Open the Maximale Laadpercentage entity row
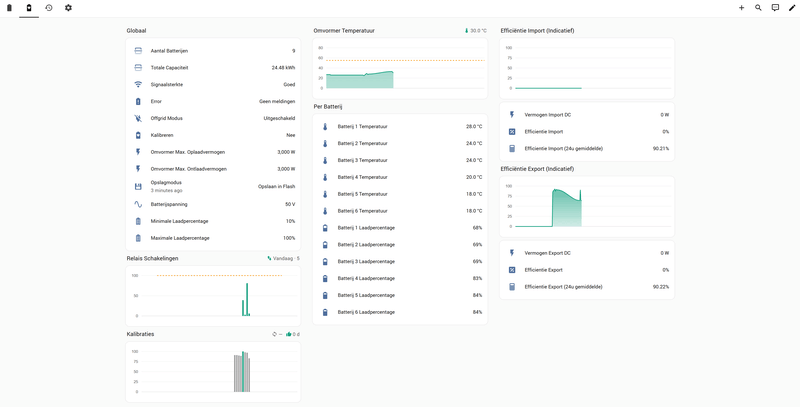The height and width of the screenshot is (407, 800). coord(213,238)
